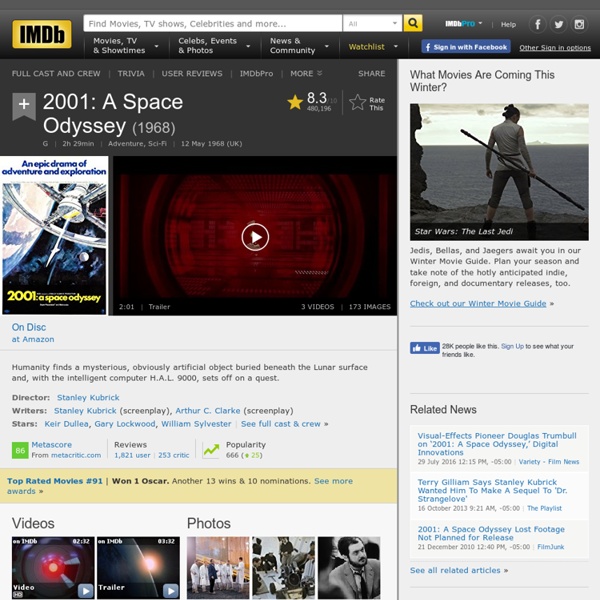Open the Metascore link
This screenshot has width=600, height=600.
[x=52, y=445]
